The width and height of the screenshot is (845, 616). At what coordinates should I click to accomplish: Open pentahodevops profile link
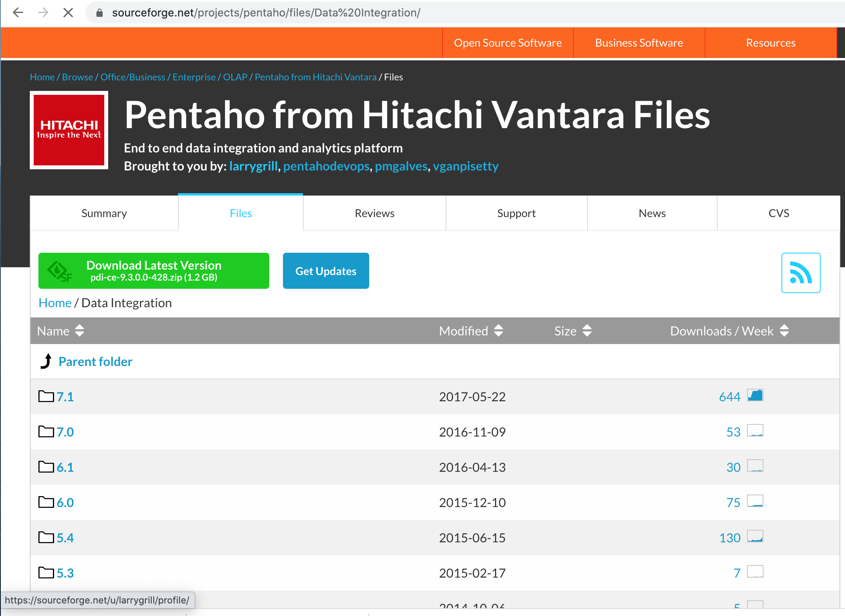coord(326,166)
